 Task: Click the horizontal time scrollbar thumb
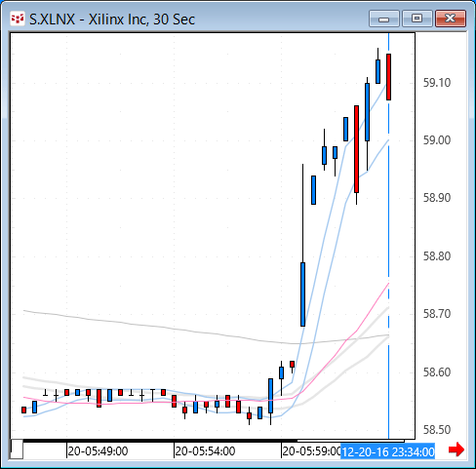point(350,441)
